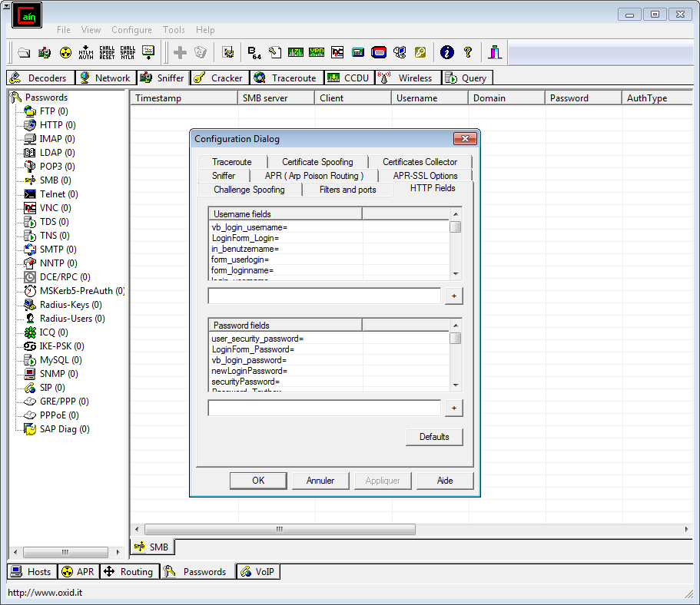Select FTP (0) in Passwords tree
Viewport: 700px width, 605px height.
54,111
